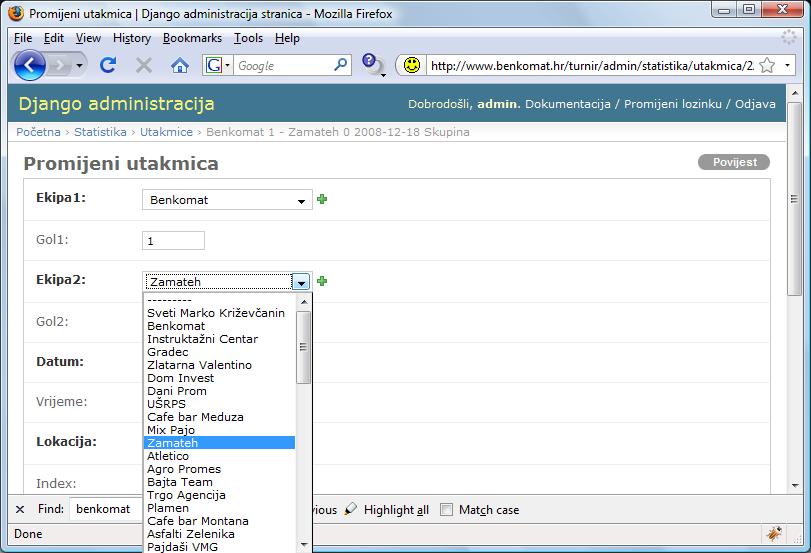This screenshot has width=811, height=553.
Task: Add new team with Ekipa1 plus icon
Action: pyautogui.click(x=322, y=199)
